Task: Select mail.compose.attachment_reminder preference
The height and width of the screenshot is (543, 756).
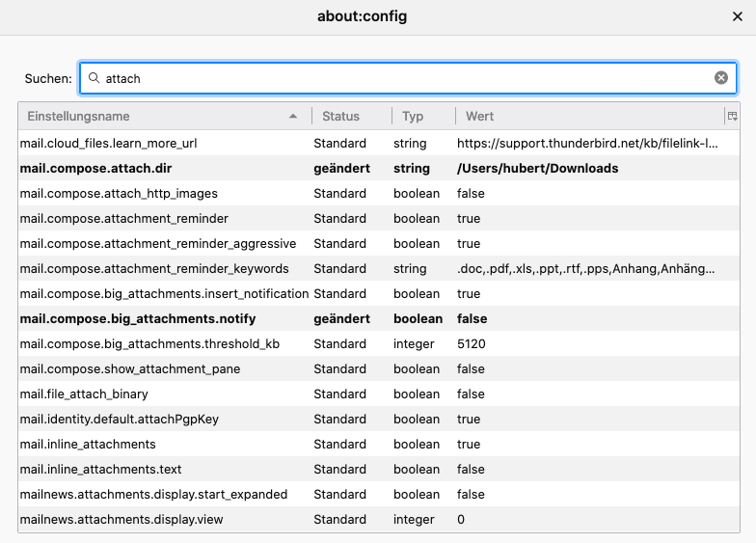Action: (x=124, y=218)
